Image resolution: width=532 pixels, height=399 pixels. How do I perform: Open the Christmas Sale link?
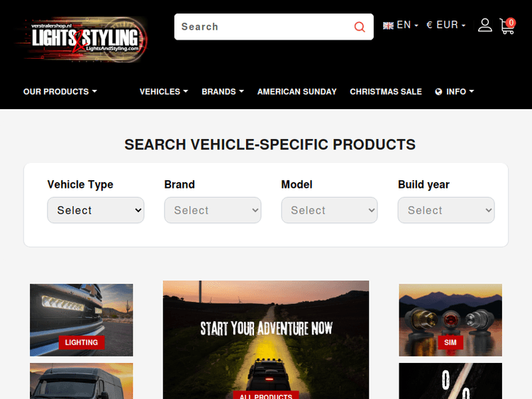point(386,92)
